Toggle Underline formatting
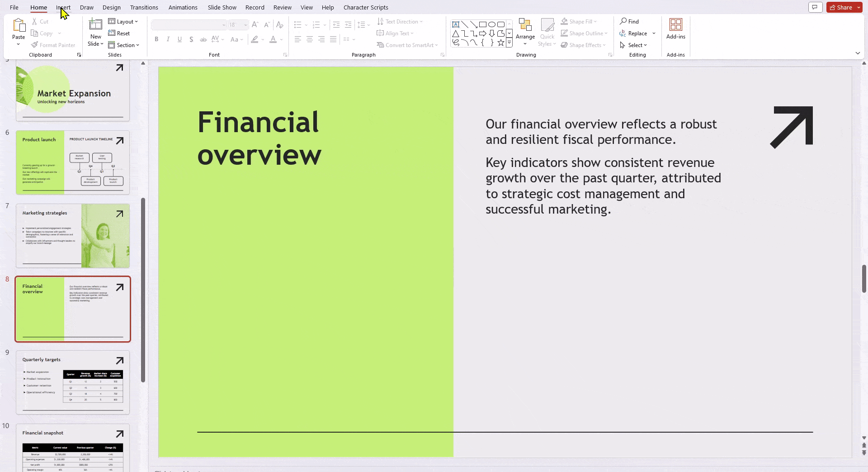This screenshot has height=472, width=868. tap(179, 39)
